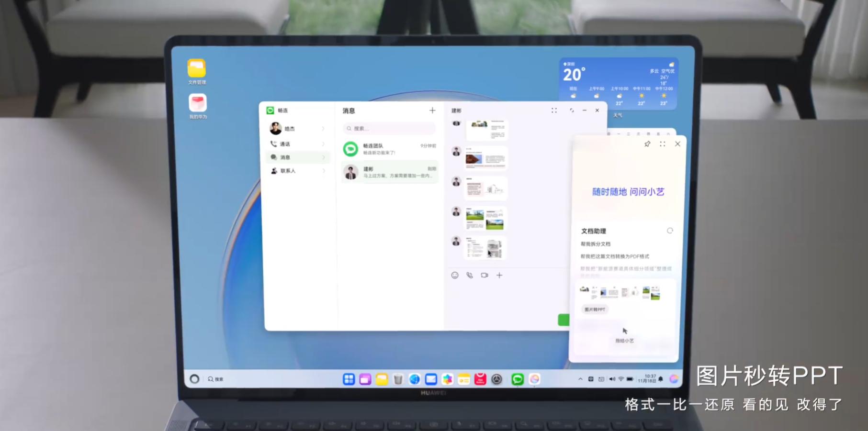This screenshot has width=868, height=431.
Task: Open the red AppGallery icon on taskbar
Action: [x=480, y=379]
